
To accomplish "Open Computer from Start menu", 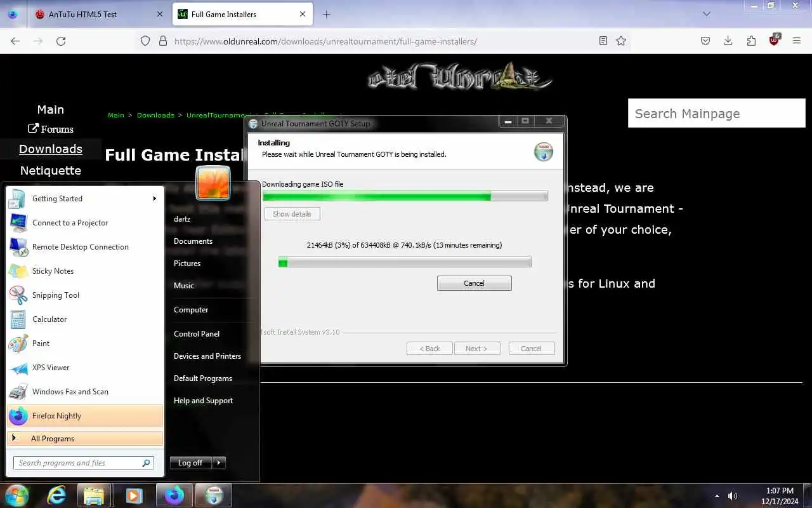I will tap(191, 310).
